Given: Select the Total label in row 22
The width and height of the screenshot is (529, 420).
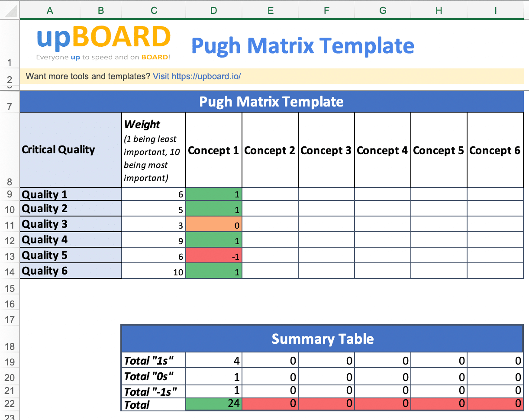Looking at the screenshot, I should click(154, 404).
